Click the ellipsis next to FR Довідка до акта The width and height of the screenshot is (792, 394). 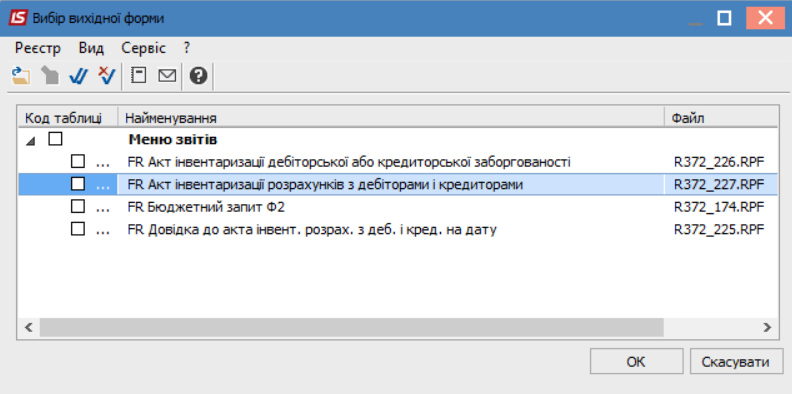pos(103,230)
